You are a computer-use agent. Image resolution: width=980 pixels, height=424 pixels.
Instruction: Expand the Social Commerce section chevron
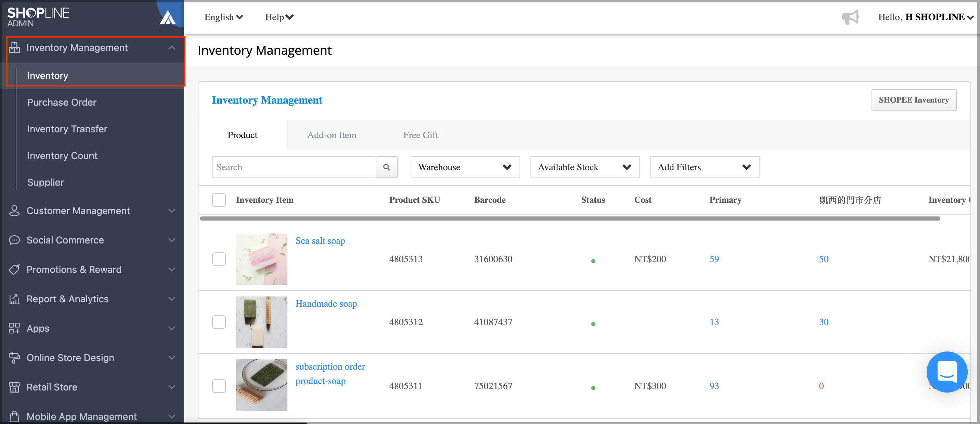[x=171, y=240]
